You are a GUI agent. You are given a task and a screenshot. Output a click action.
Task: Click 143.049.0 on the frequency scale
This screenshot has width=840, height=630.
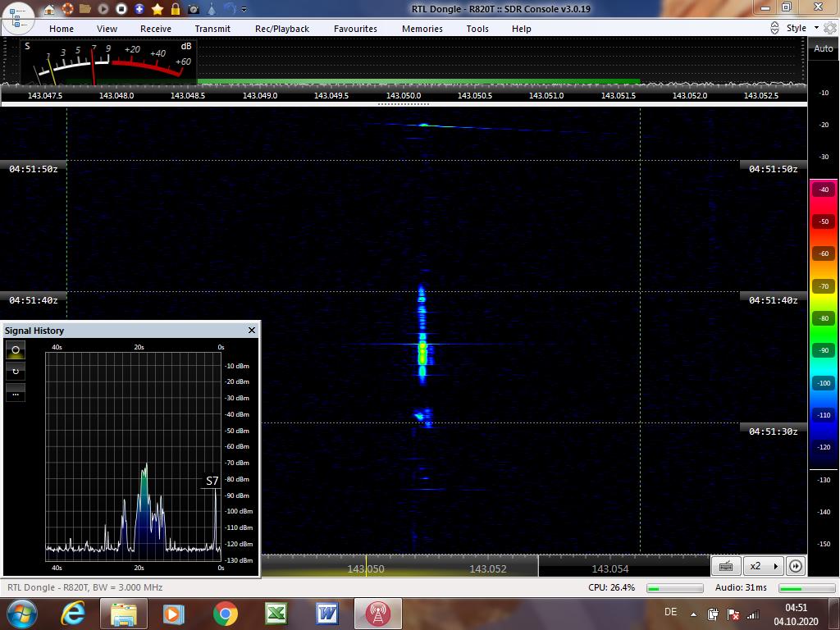[260, 95]
